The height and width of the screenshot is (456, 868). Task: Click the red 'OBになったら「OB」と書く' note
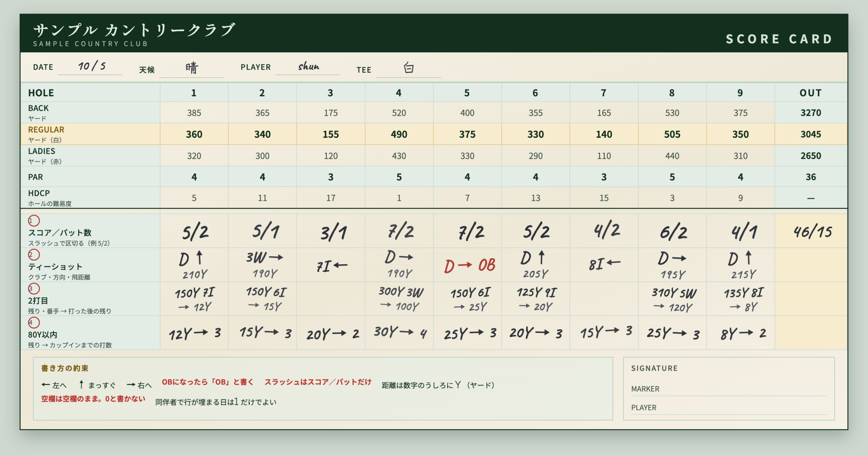[x=208, y=382]
